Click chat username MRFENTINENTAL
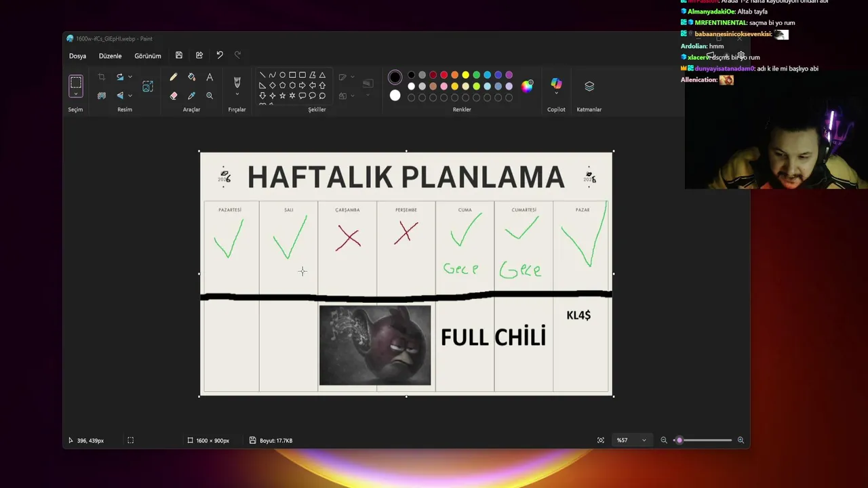Viewport: 868px width, 488px height. (721, 23)
